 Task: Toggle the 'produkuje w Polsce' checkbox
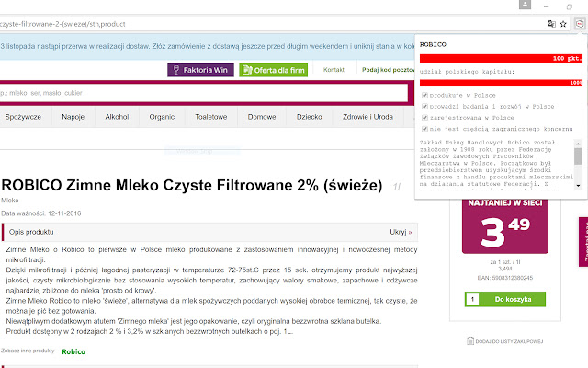424,96
